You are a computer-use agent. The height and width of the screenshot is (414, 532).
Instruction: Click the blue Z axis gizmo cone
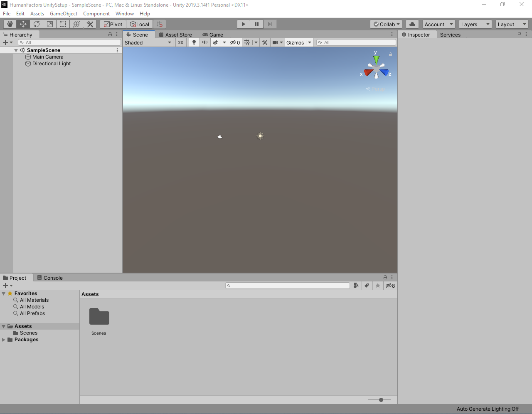[384, 72]
